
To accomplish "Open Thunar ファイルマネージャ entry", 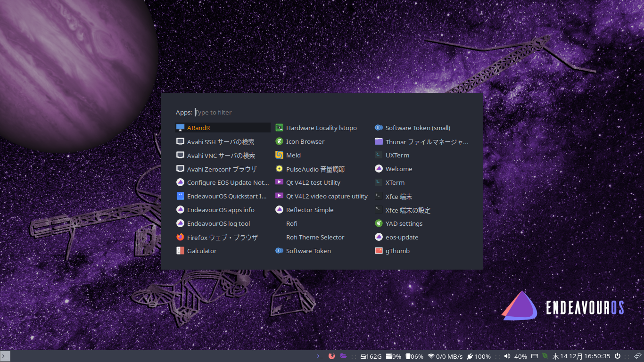I will (421, 141).
